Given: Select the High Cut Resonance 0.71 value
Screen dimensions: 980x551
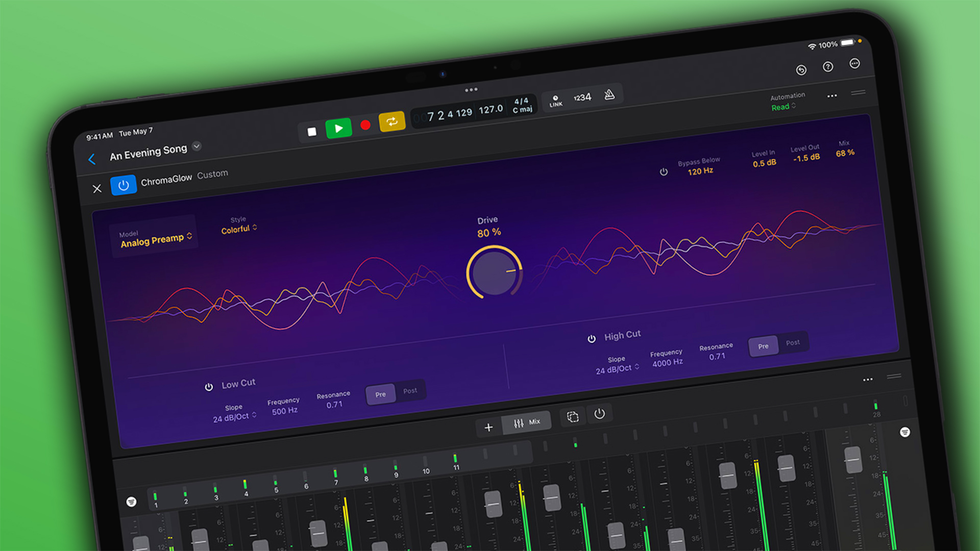Looking at the screenshot, I should pyautogui.click(x=717, y=357).
